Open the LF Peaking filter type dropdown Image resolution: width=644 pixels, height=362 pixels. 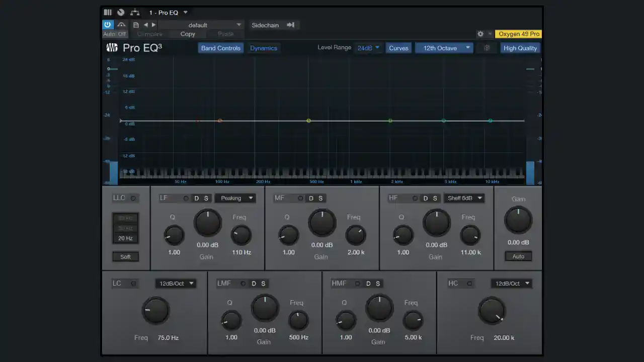coord(235,198)
